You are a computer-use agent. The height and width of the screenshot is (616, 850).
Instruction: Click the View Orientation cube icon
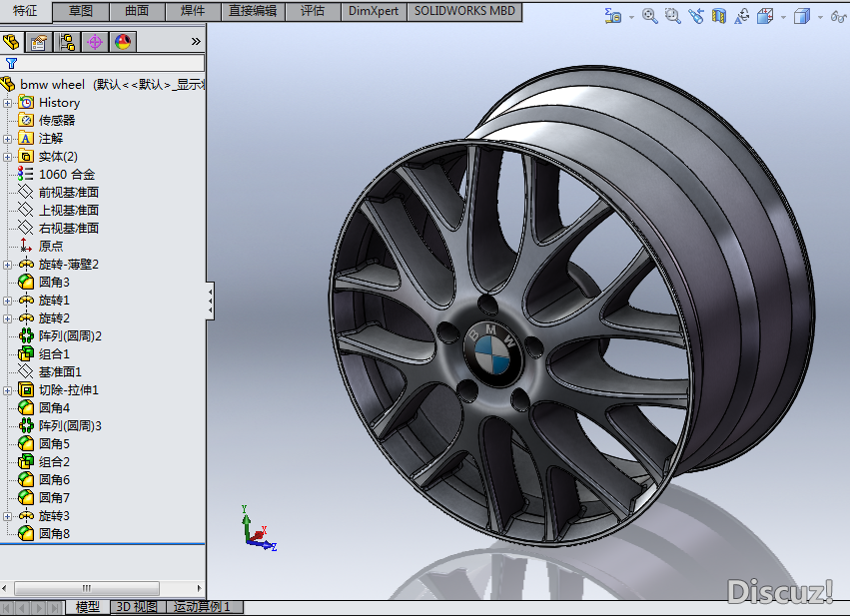(765, 16)
